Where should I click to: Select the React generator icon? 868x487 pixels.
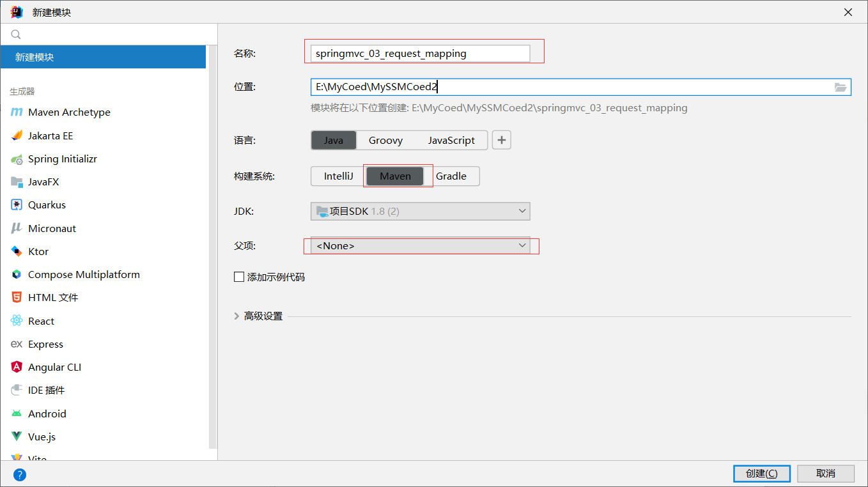[x=17, y=321]
